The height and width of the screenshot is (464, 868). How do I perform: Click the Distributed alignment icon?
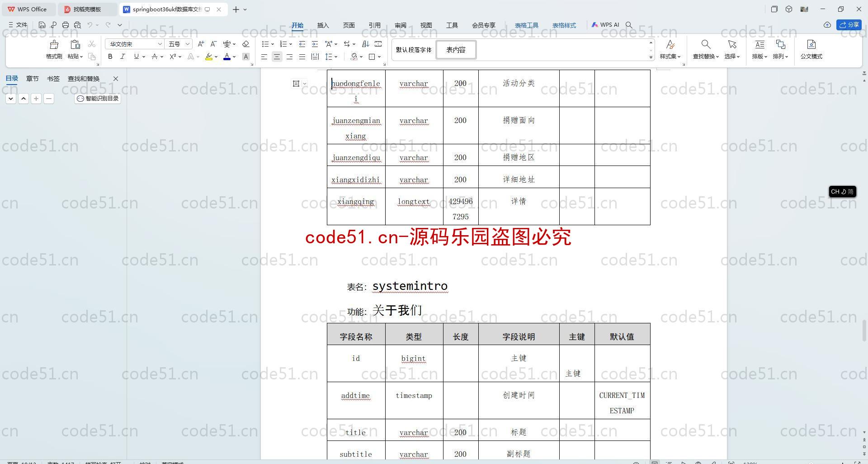tap(315, 57)
